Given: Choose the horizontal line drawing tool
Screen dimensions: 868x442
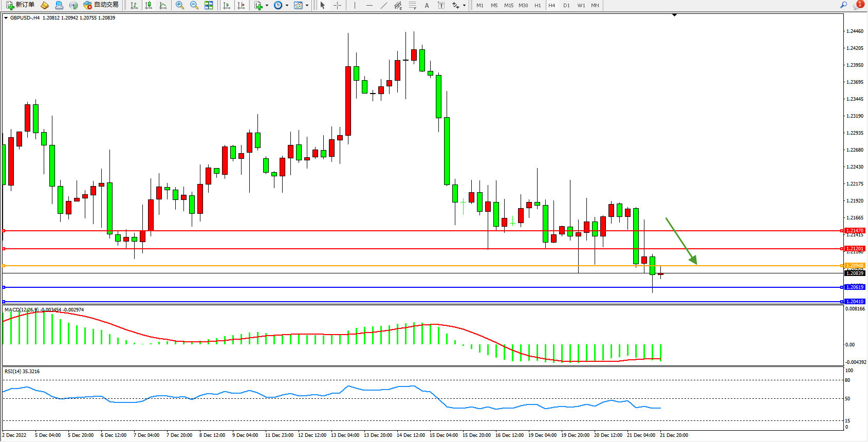Looking at the screenshot, I should (x=369, y=5).
